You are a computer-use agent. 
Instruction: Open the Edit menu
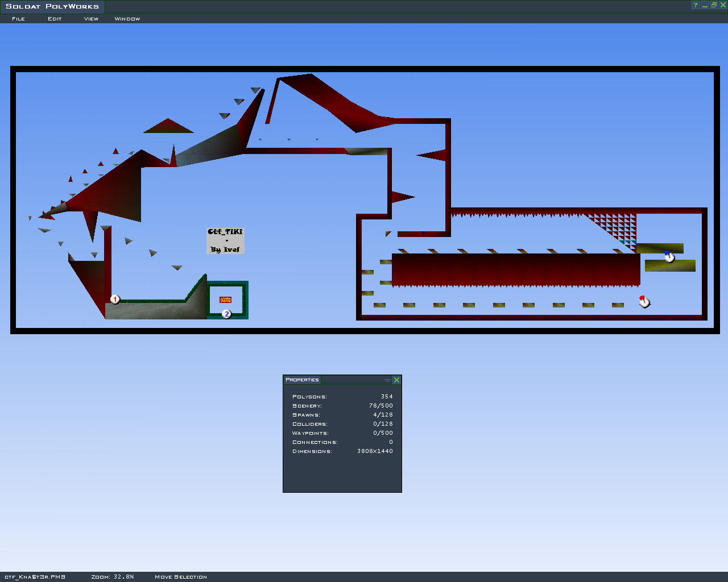coord(55,19)
